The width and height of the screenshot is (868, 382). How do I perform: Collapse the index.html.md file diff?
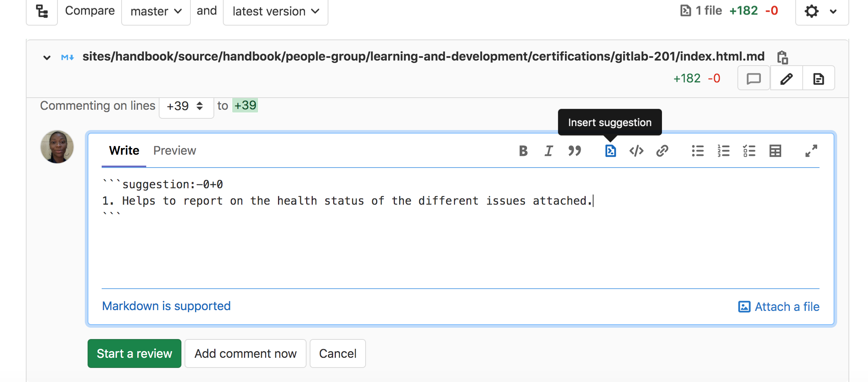click(47, 58)
